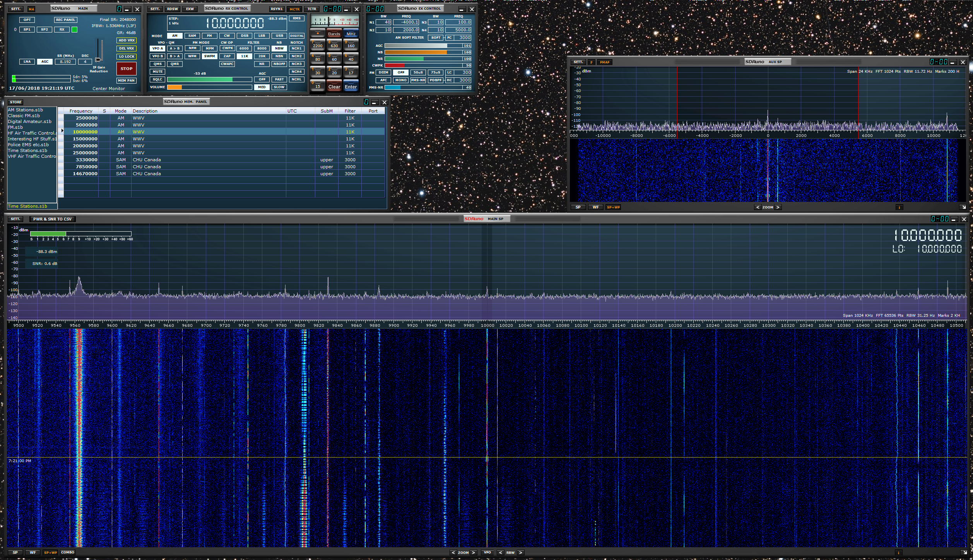Select the 20 band keypad key
This screenshot has width=973, height=560.
point(334,72)
